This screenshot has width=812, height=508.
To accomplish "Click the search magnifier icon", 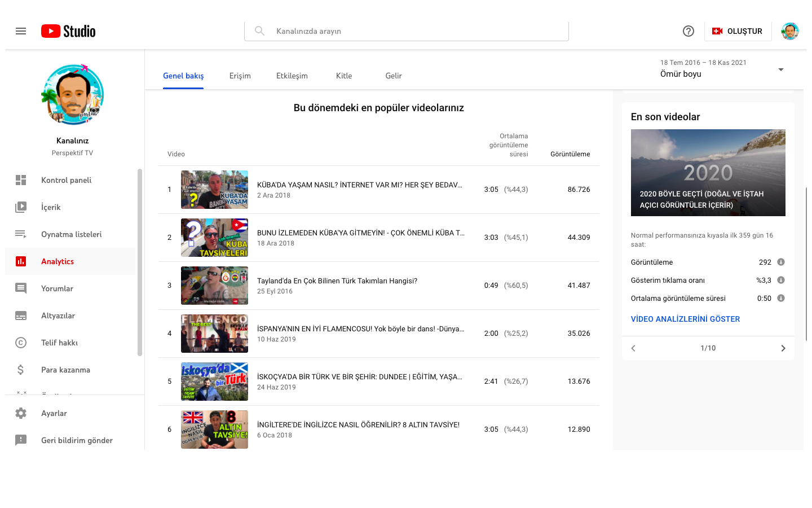I will pos(259,31).
